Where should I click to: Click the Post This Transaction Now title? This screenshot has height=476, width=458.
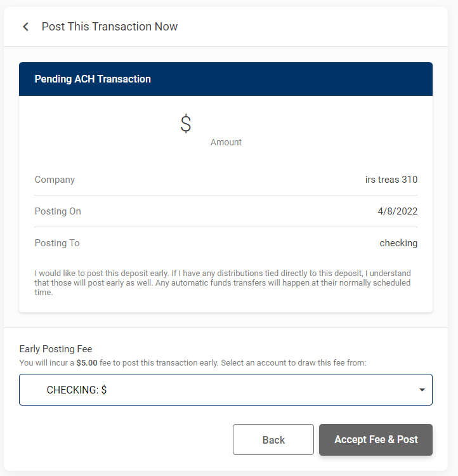(110, 27)
